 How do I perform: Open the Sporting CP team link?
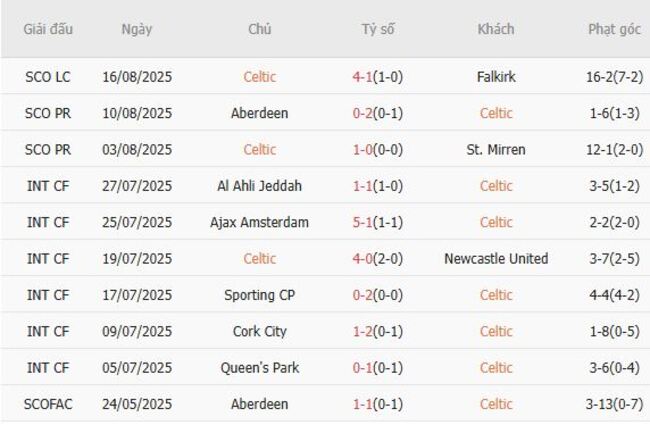[x=259, y=295]
